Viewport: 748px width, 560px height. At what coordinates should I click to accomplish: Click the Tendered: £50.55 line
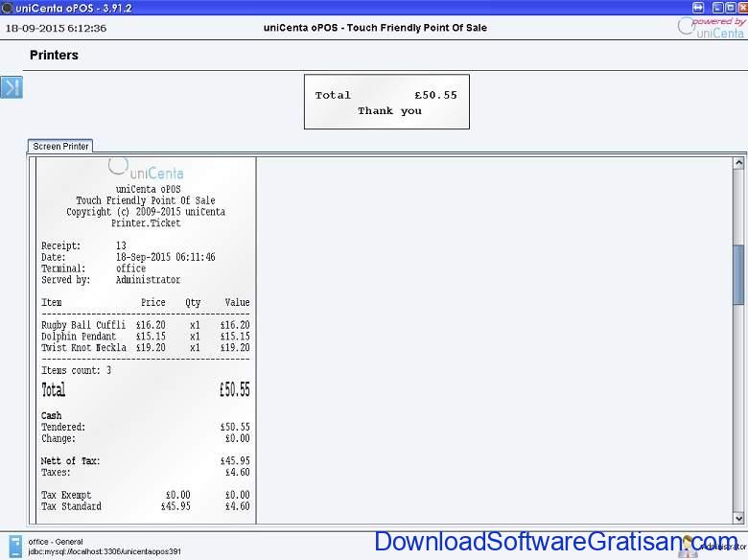coord(146,427)
